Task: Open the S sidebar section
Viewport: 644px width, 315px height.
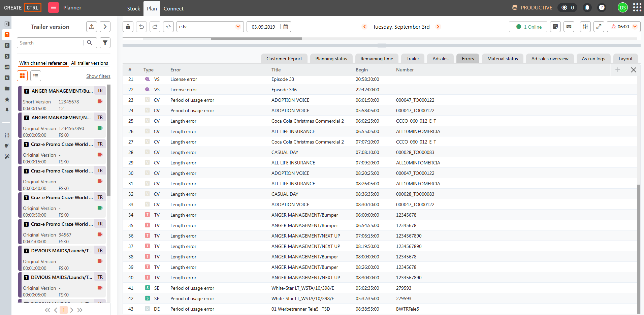Action: [7, 56]
